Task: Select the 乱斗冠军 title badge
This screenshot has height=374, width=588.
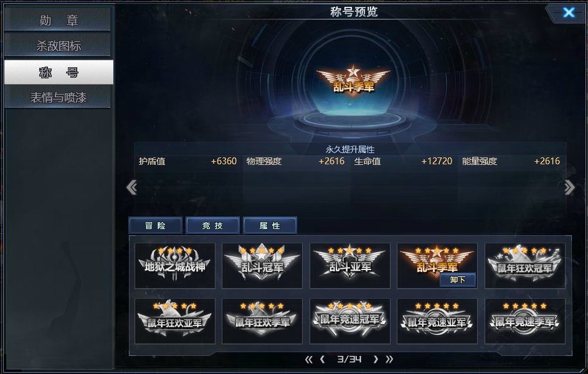Action: (262, 266)
